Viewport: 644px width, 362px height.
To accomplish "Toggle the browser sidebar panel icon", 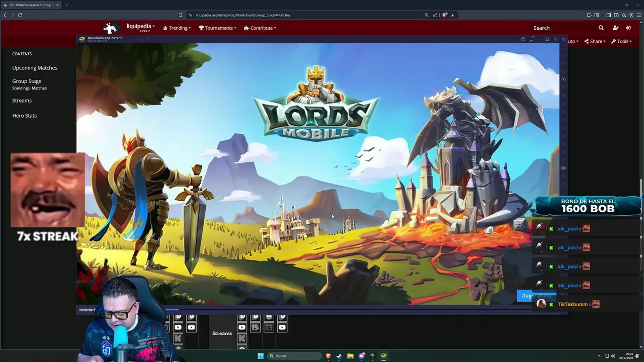I will [608, 15].
